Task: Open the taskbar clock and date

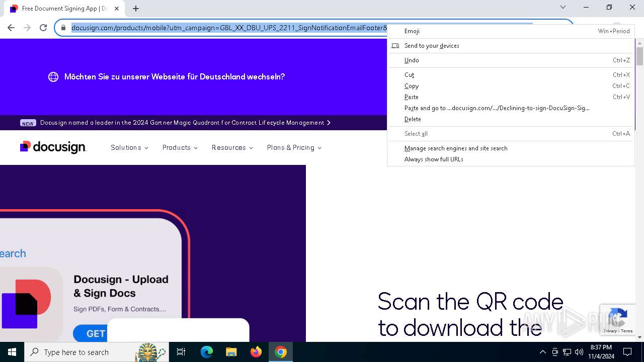Action: coord(601,352)
